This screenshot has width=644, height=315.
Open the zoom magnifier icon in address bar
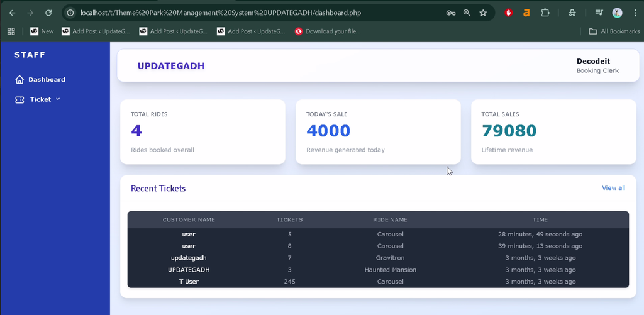coord(467,13)
